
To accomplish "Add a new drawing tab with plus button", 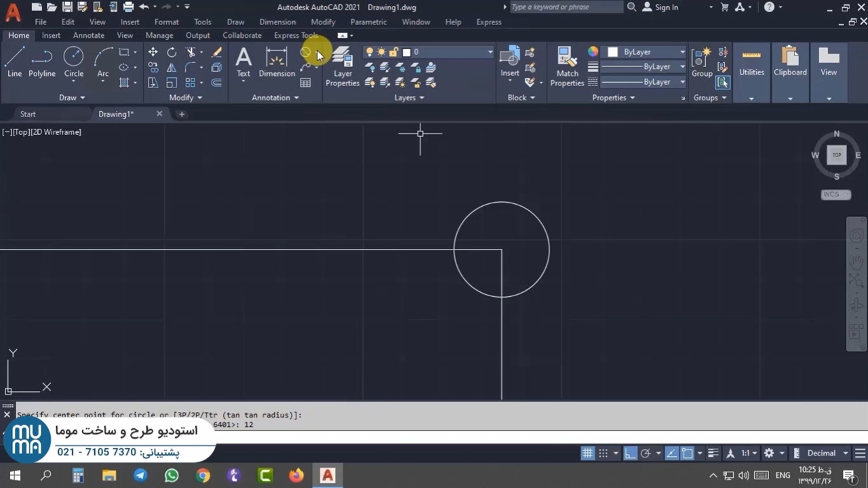I will pyautogui.click(x=181, y=114).
